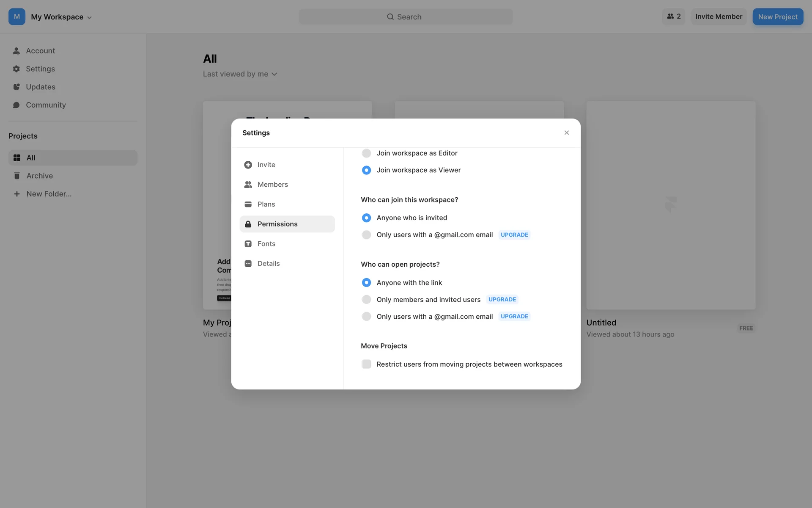Enable Restrict users from moving projects checkbox
The height and width of the screenshot is (508, 812).
tap(366, 364)
